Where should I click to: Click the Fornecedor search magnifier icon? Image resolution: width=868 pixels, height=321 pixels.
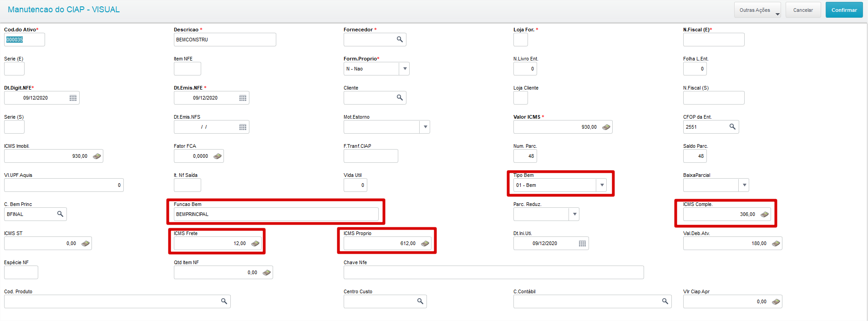click(400, 40)
